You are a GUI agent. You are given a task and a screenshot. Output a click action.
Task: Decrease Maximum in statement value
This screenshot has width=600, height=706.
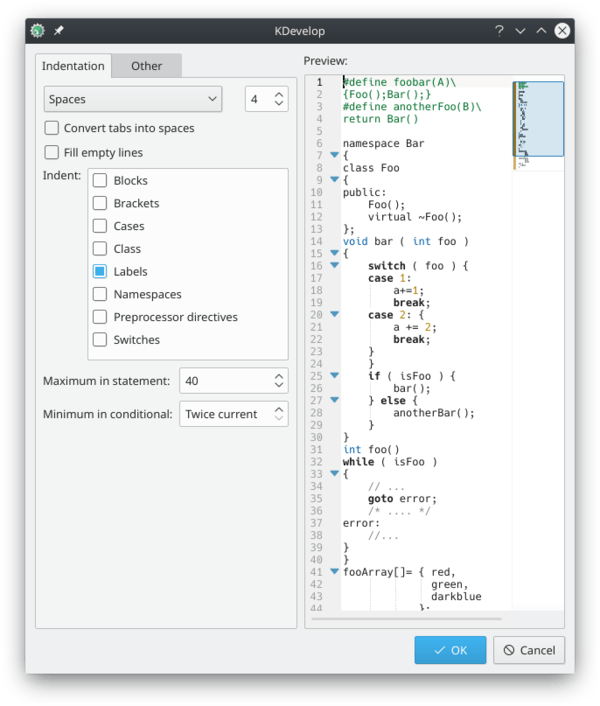(x=279, y=385)
